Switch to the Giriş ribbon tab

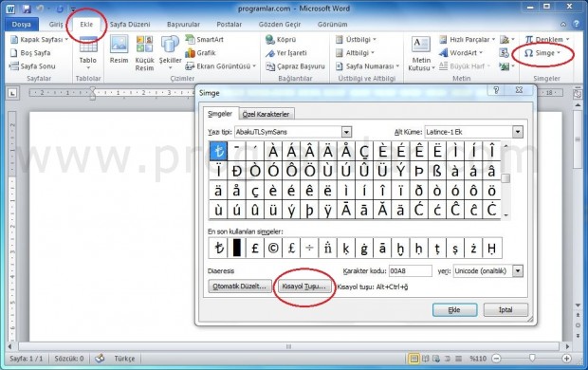[x=56, y=25]
